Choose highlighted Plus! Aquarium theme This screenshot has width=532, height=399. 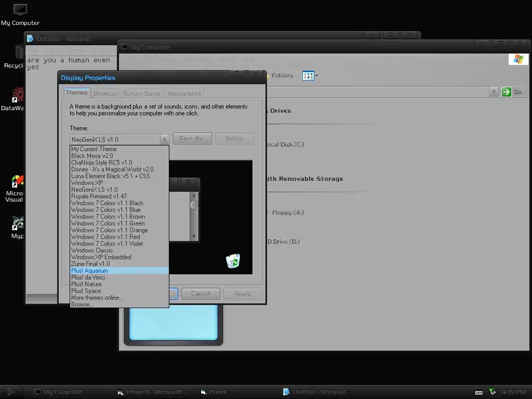[119, 271]
